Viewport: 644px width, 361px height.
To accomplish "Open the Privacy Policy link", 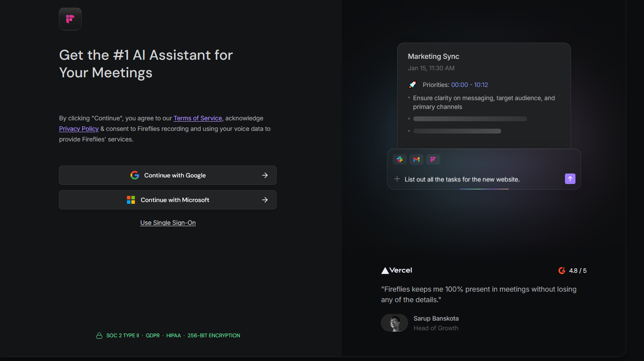I will point(79,129).
